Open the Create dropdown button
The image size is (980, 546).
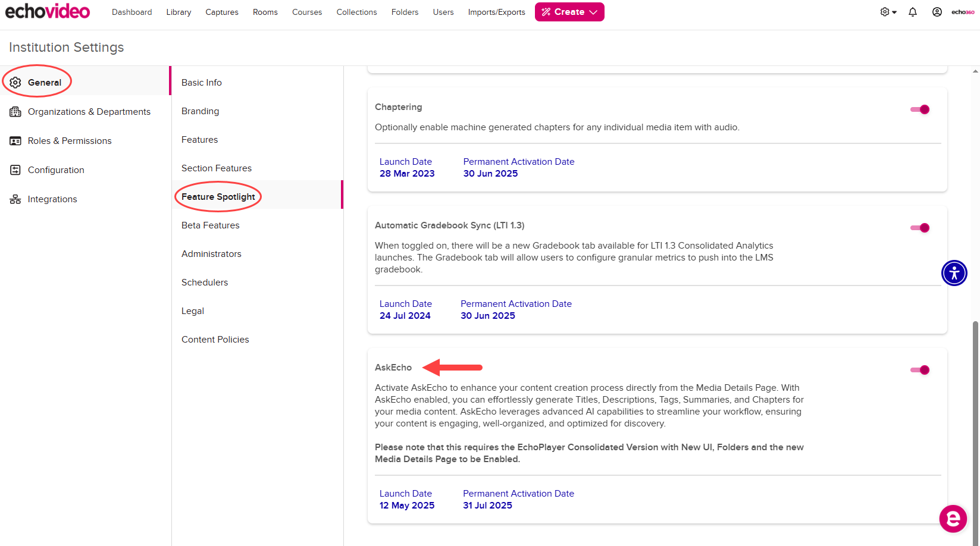tap(569, 12)
